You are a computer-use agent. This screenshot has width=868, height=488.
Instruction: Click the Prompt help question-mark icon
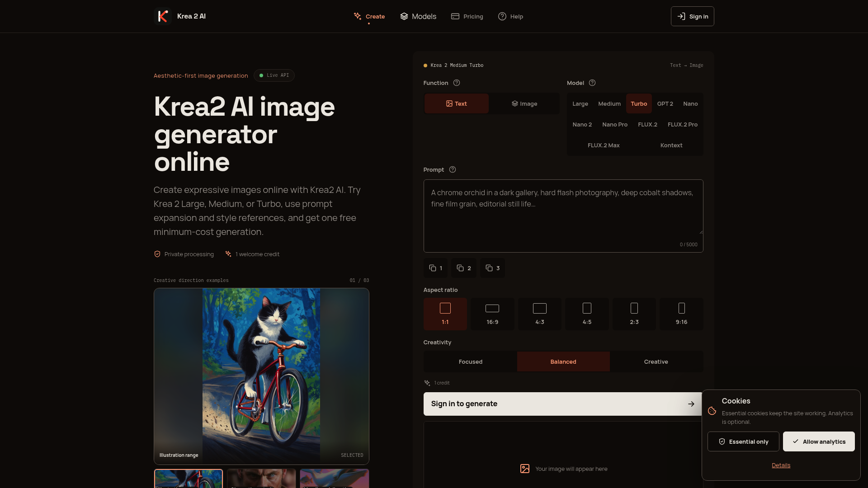453,169
